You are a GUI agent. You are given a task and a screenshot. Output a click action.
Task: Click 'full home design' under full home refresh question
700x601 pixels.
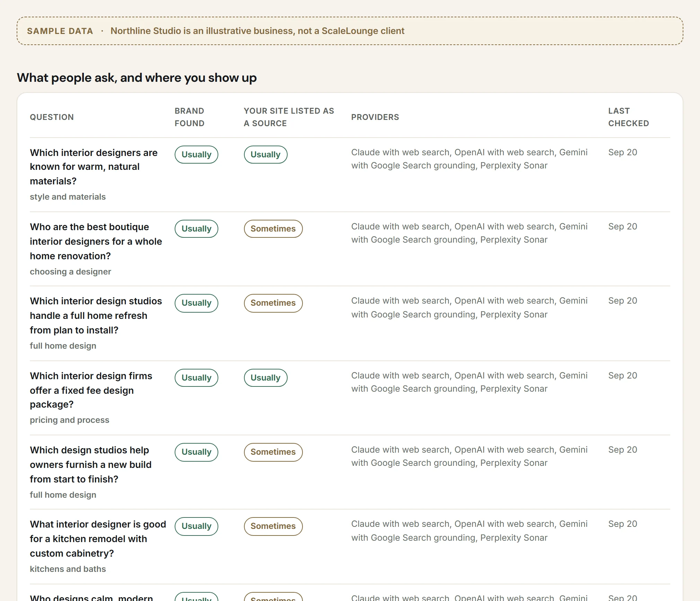[63, 346]
